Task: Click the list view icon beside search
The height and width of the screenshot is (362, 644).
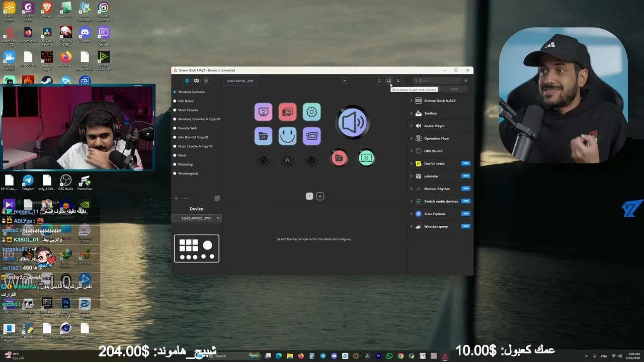Action: pyautogui.click(x=466, y=80)
